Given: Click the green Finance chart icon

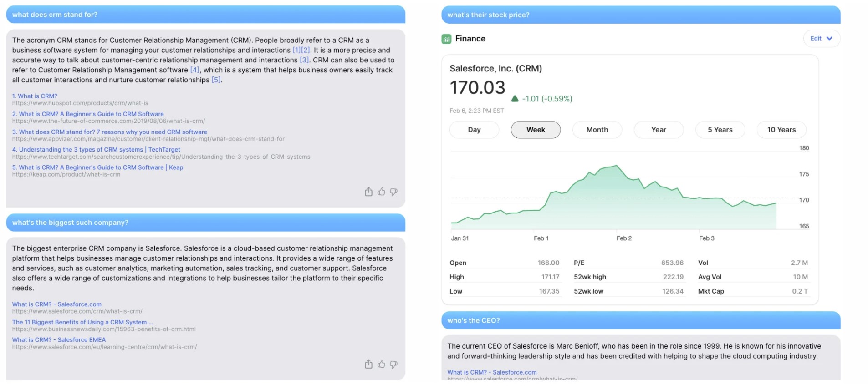Looking at the screenshot, I should click(446, 39).
